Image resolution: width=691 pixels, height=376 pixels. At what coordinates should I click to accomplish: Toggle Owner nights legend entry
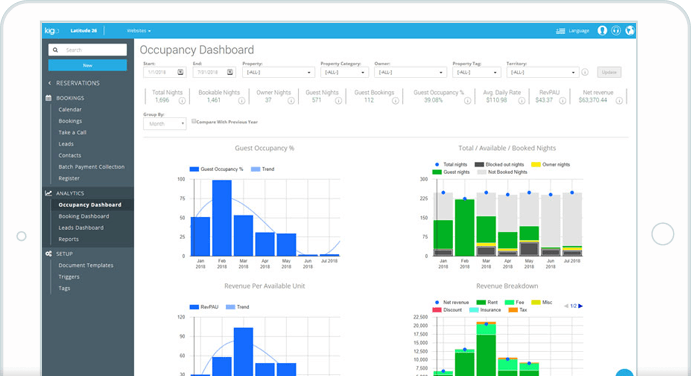(x=550, y=164)
